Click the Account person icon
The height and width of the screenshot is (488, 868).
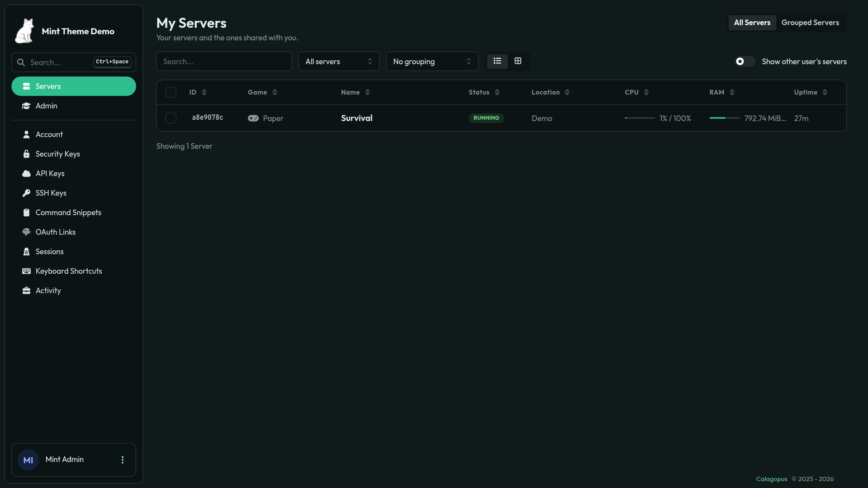coord(26,134)
